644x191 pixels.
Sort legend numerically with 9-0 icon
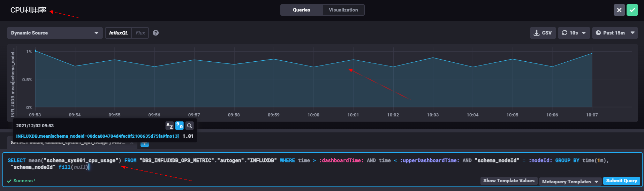click(179, 125)
